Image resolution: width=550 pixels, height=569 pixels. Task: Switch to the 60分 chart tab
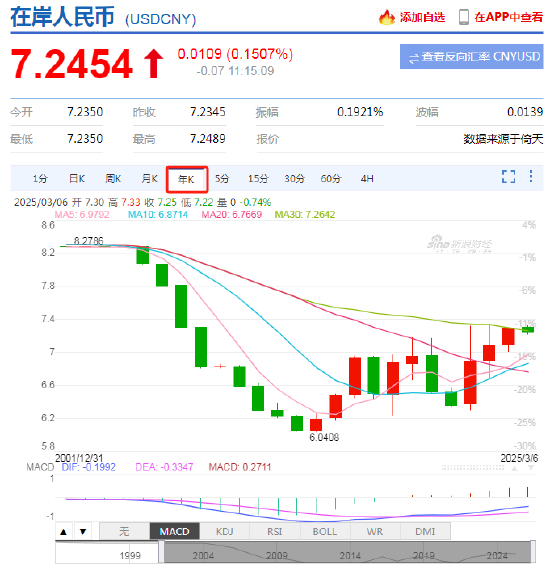(331, 179)
